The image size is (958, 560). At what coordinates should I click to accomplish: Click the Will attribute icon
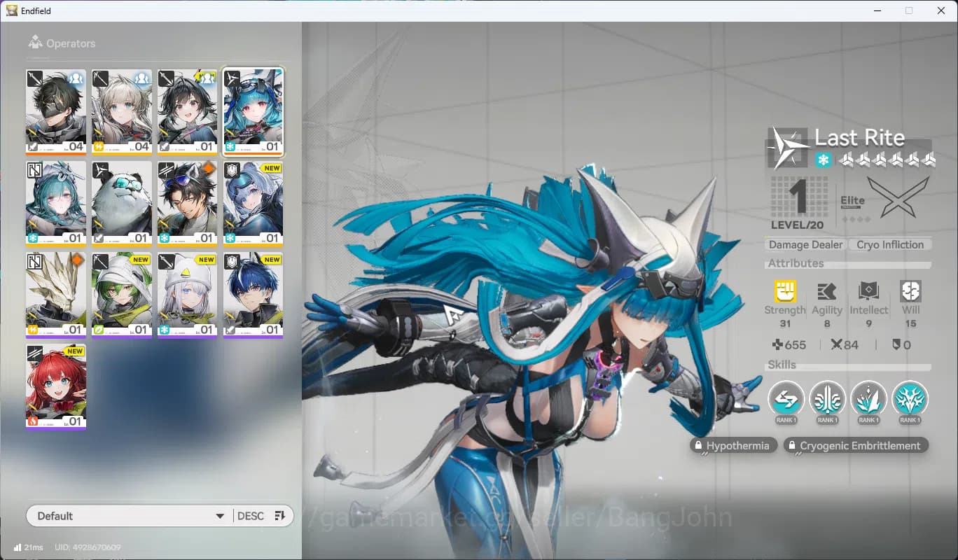(910, 291)
